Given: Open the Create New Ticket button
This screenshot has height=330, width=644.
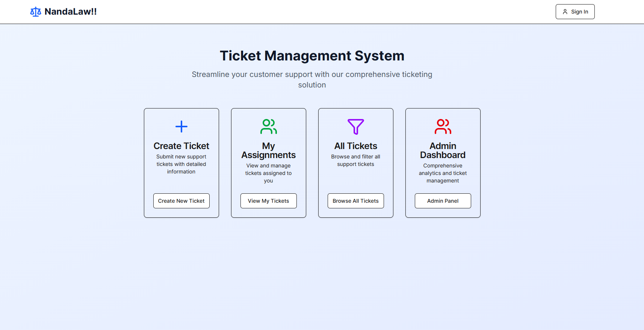Looking at the screenshot, I should (x=181, y=201).
